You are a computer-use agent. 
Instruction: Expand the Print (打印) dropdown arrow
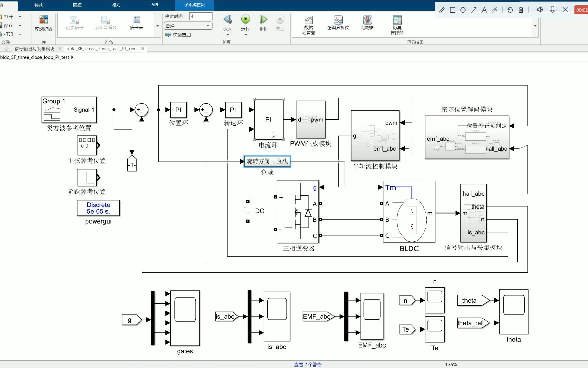point(20,34)
